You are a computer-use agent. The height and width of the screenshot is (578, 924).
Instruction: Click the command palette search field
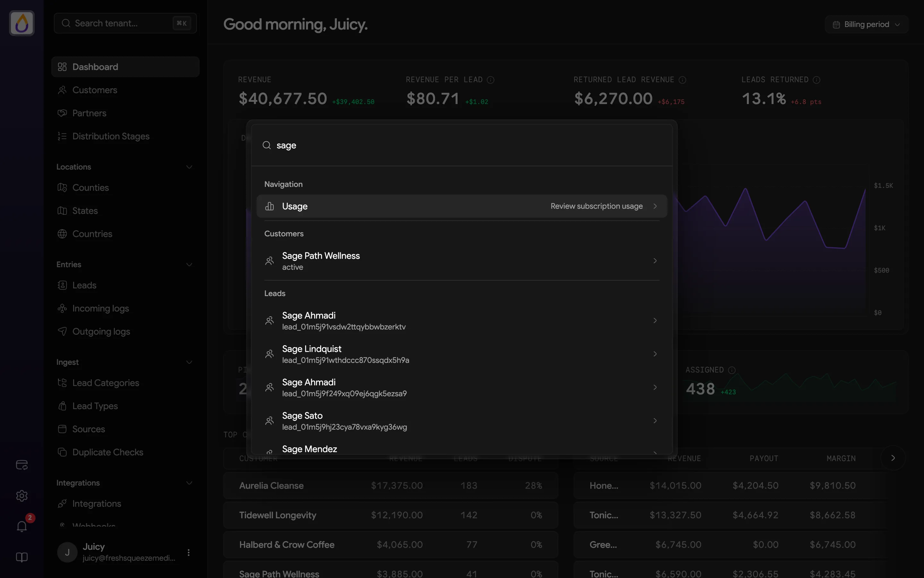(x=462, y=145)
